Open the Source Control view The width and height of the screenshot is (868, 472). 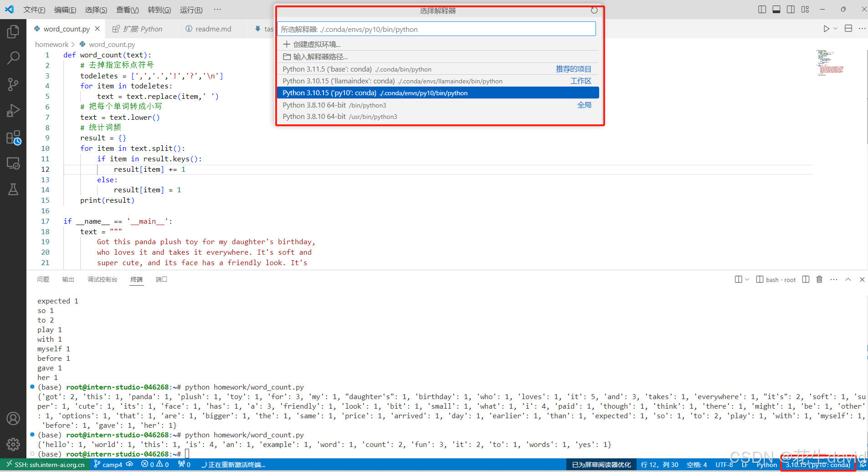click(13, 84)
